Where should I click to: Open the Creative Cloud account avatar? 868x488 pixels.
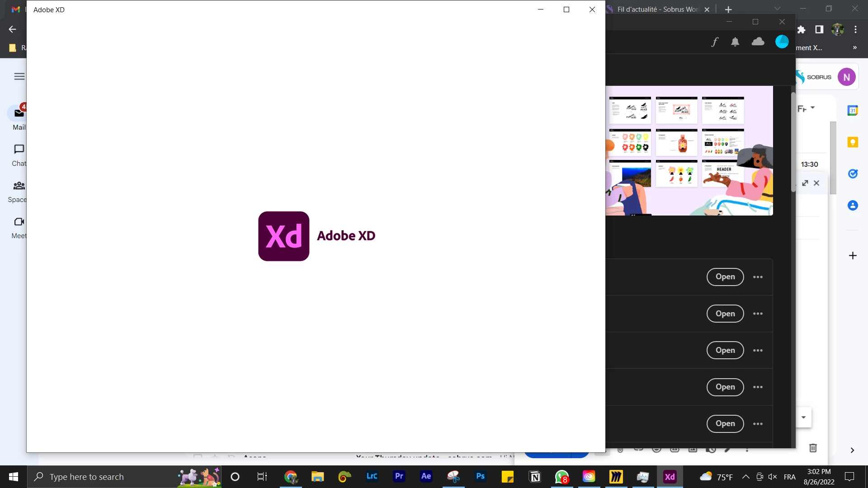782,42
